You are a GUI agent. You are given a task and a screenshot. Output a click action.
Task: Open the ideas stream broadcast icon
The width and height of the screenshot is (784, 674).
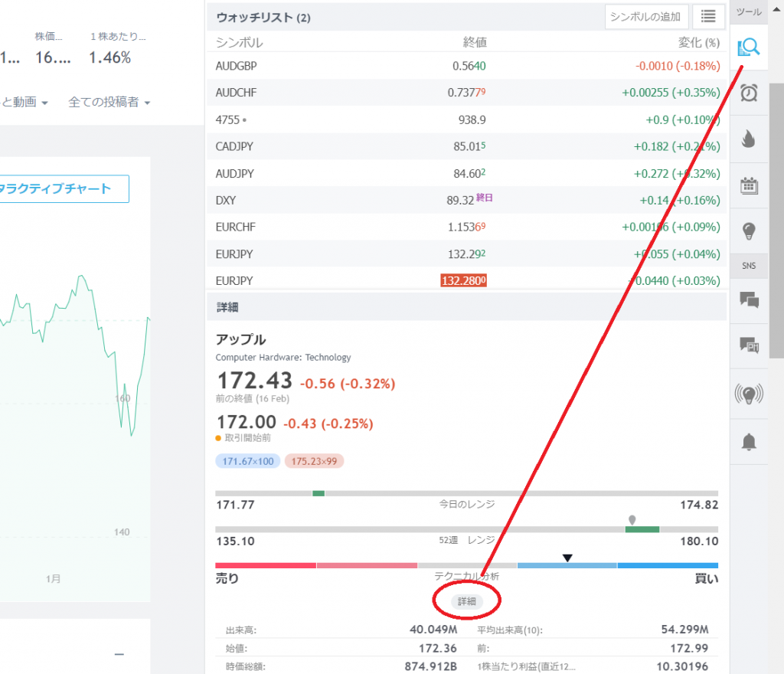[749, 394]
